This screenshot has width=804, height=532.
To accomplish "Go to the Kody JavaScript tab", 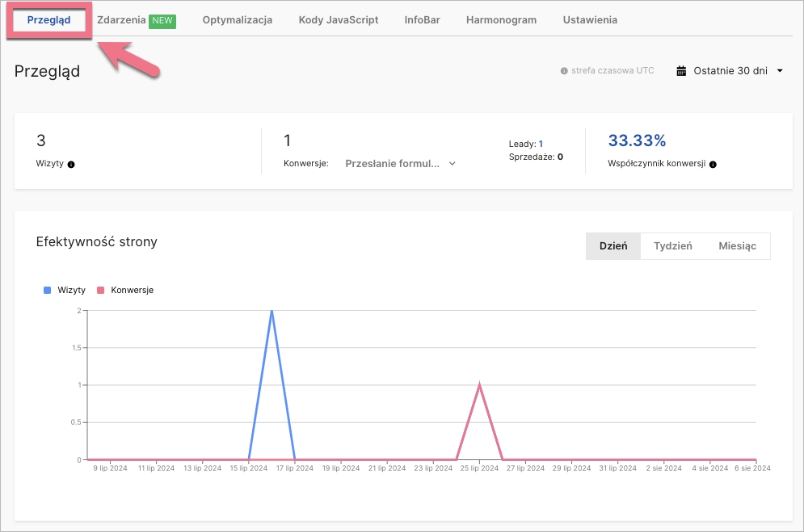I will coord(338,19).
